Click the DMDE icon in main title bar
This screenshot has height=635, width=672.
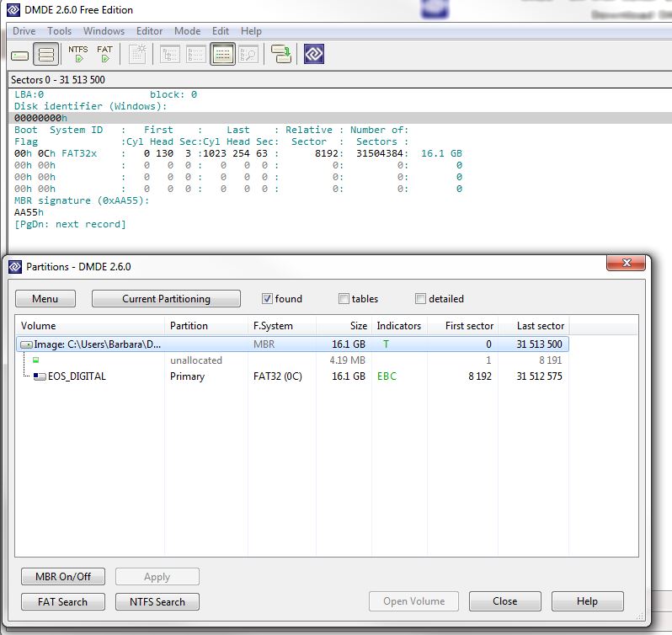click(x=13, y=10)
